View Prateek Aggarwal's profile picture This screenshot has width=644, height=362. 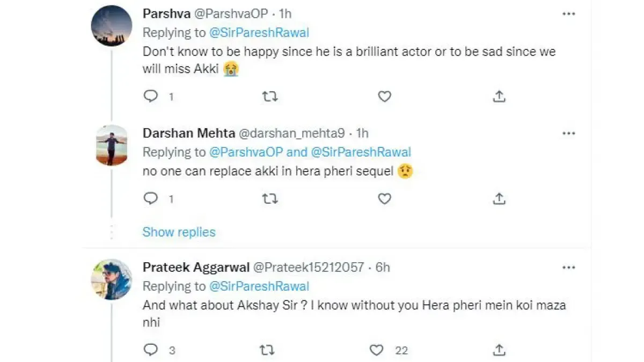112,279
